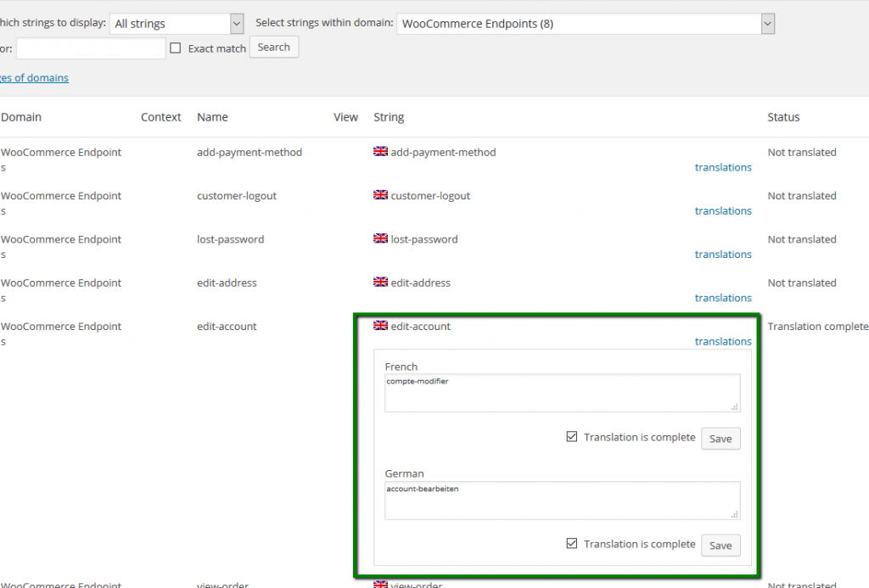Click the Name column header
The width and height of the screenshot is (869, 588).
point(212,117)
